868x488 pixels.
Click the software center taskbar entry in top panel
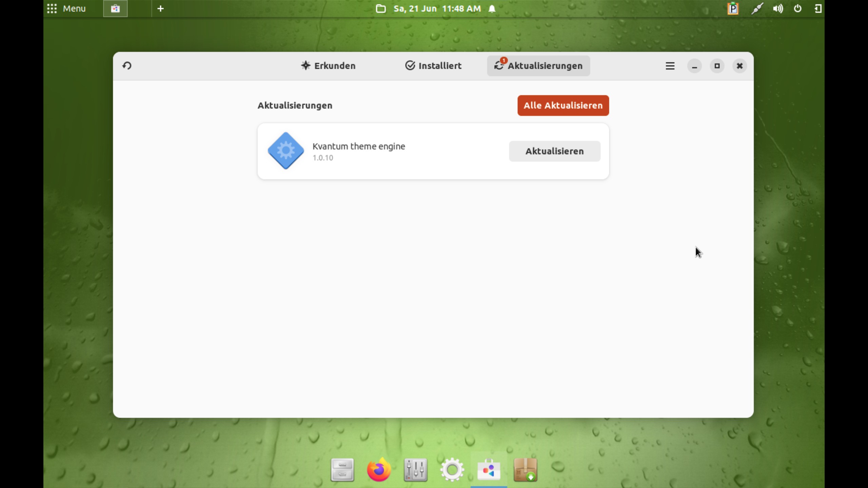point(115,8)
